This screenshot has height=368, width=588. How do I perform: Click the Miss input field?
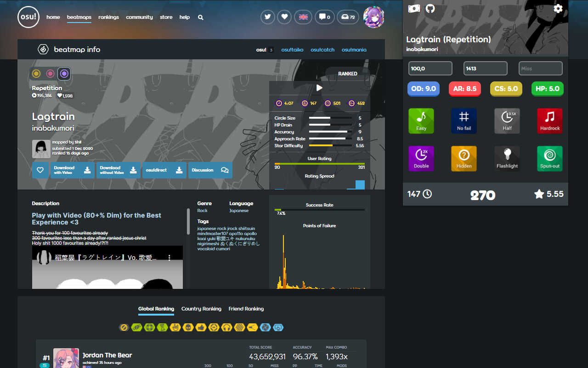541,69
